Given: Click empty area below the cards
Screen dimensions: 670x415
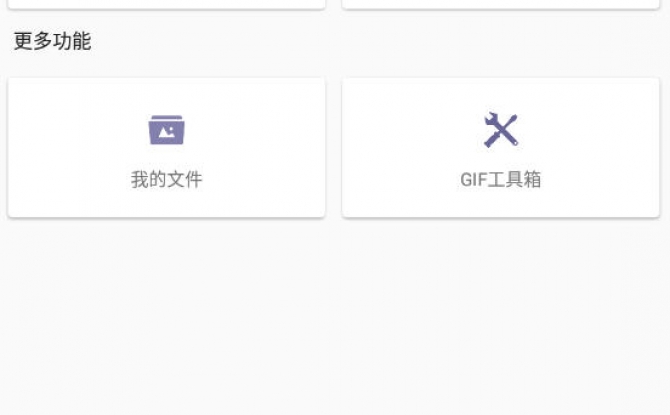Looking at the screenshot, I should click(335, 316).
